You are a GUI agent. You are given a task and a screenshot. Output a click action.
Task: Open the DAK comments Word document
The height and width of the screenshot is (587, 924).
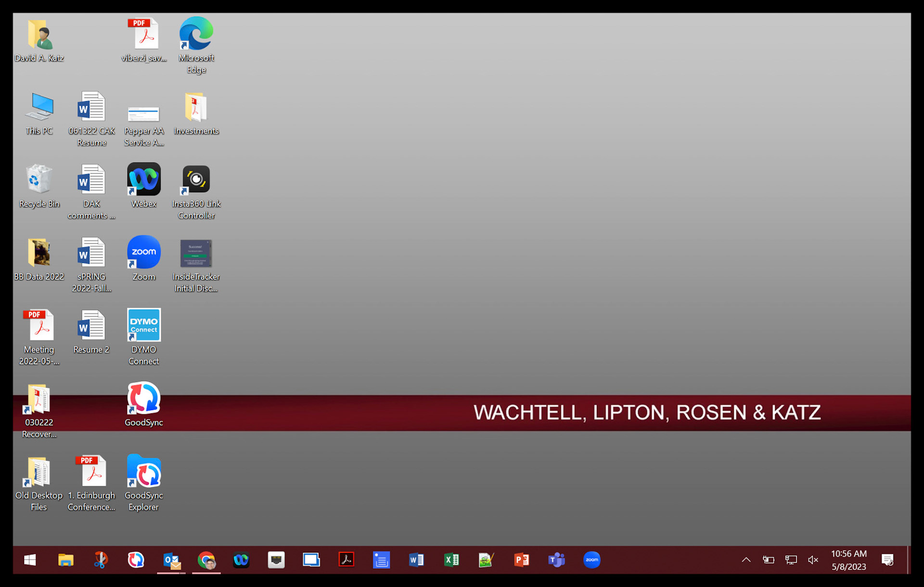click(91, 192)
